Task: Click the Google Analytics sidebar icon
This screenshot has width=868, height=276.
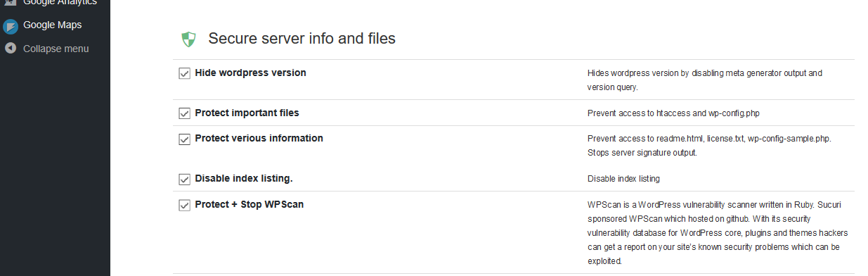Action: [x=10, y=2]
